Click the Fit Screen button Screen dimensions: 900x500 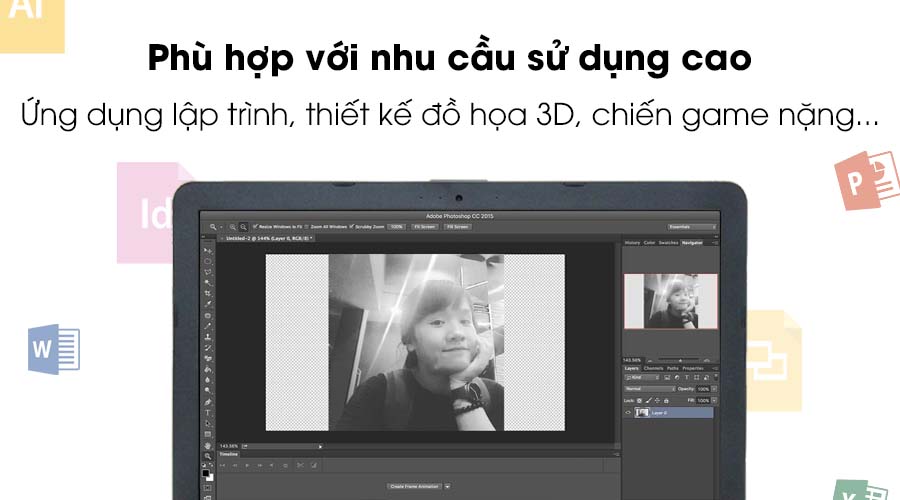pos(425,227)
